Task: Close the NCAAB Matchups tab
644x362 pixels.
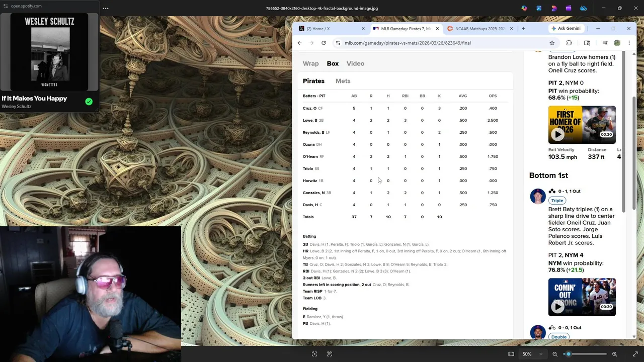Action: click(511, 29)
